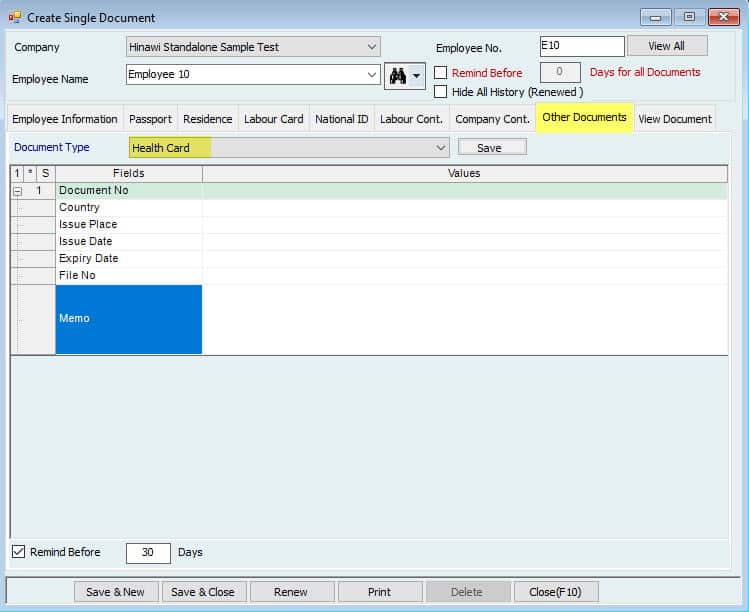The height and width of the screenshot is (612, 749).
Task: Open the View Document tab
Action: 674,119
